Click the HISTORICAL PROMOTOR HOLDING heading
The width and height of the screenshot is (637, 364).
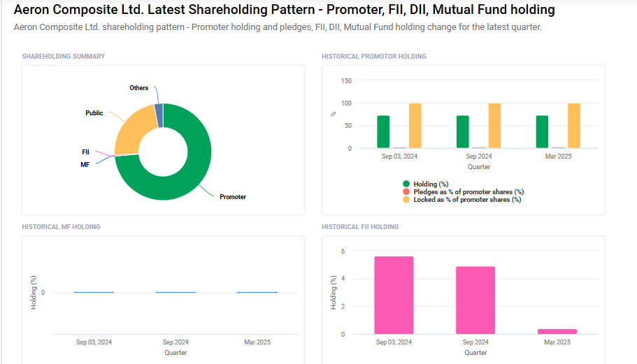click(x=374, y=57)
